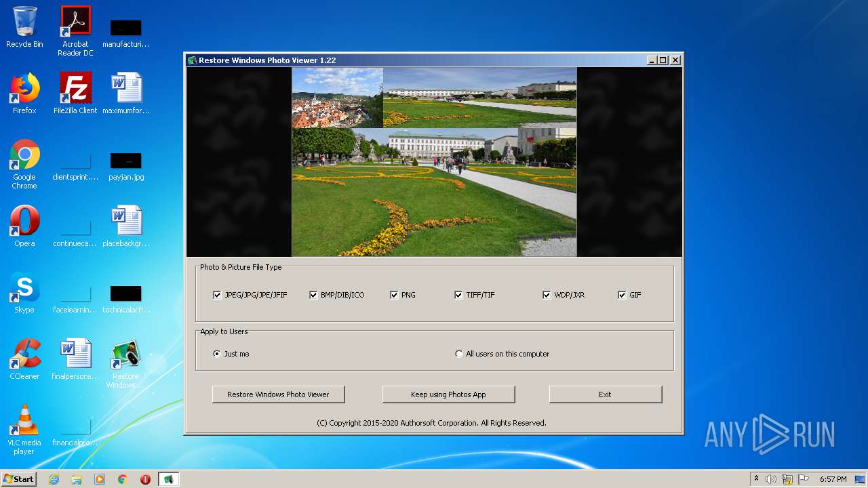Viewport: 868px width, 488px height.
Task: Click the Exit button
Action: (605, 394)
